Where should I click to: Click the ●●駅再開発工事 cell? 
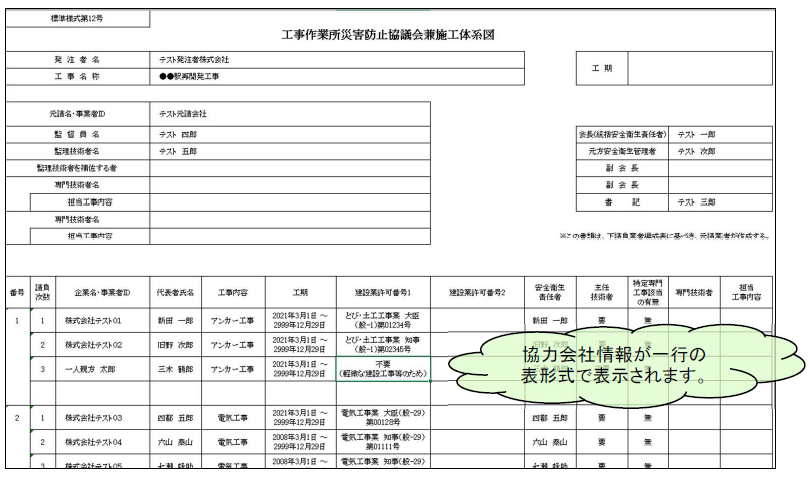point(337,76)
